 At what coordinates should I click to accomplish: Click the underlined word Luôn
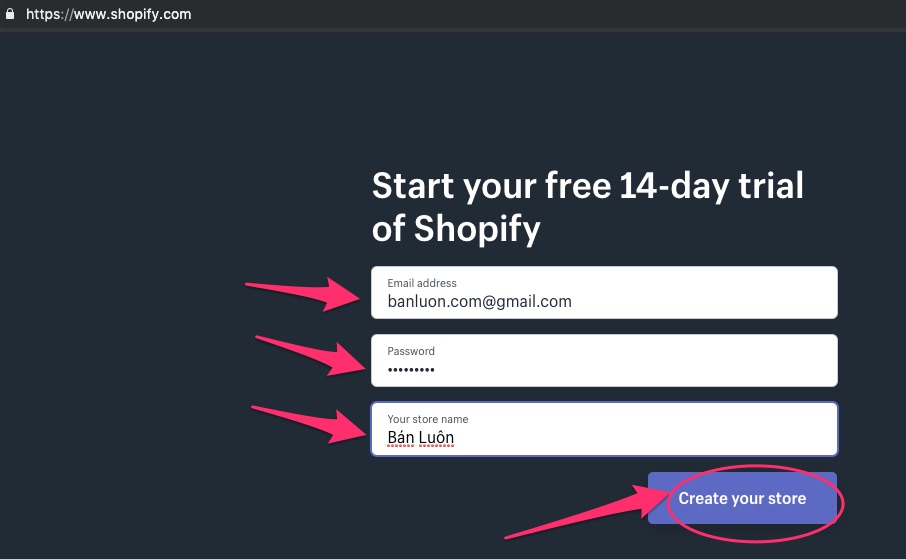436,438
